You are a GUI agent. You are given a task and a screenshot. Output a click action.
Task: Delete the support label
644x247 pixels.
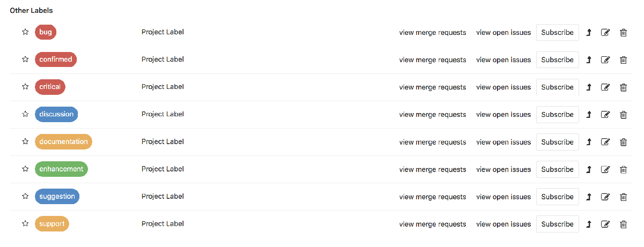623,224
